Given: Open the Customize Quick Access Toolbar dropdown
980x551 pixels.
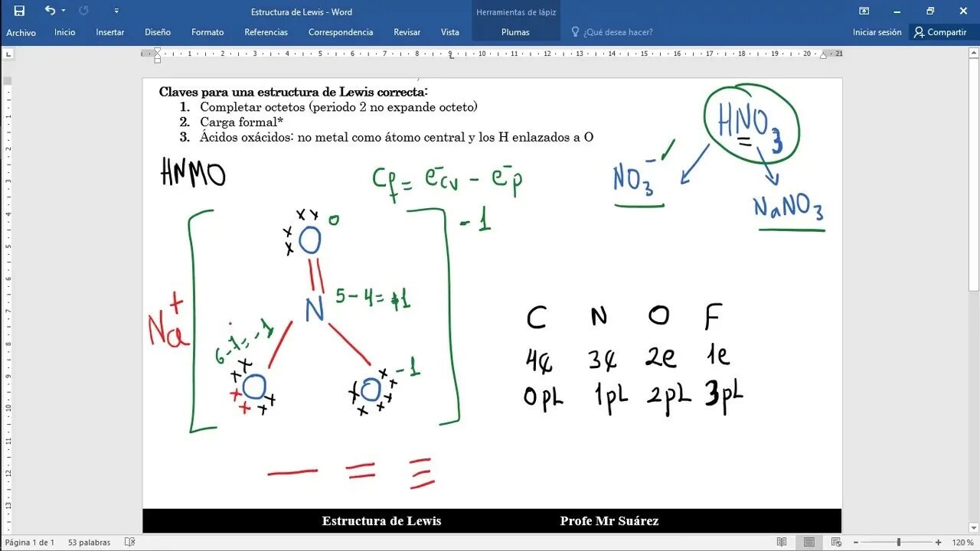Looking at the screenshot, I should click(x=116, y=11).
